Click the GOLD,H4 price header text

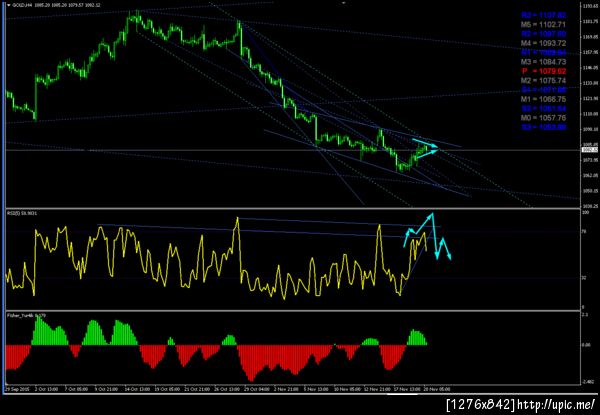pos(56,5)
